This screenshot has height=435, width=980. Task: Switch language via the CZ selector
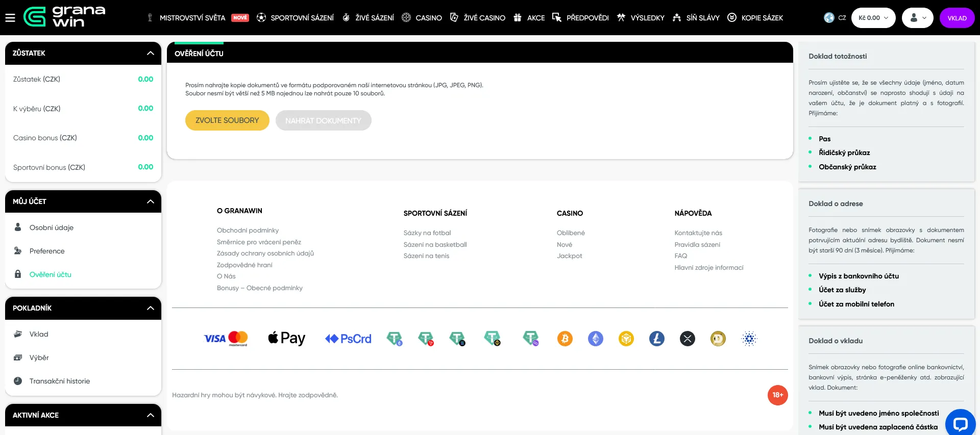tap(835, 18)
